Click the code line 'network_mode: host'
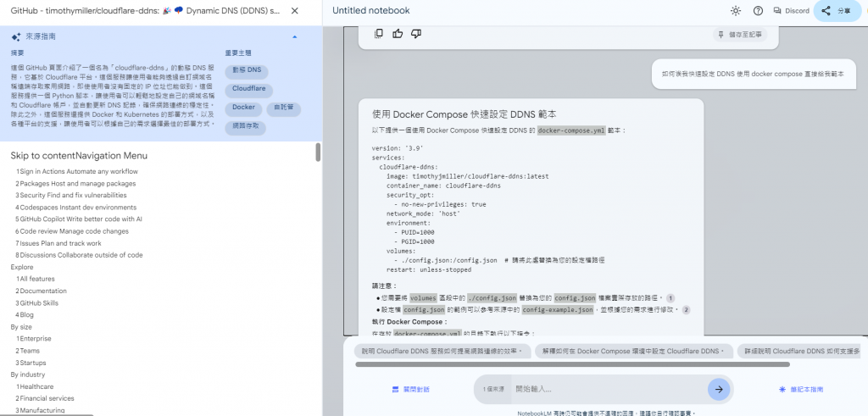 click(x=424, y=214)
